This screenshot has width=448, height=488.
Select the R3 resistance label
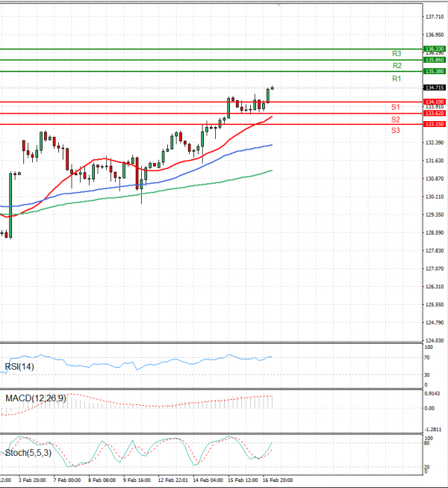pyautogui.click(x=396, y=54)
